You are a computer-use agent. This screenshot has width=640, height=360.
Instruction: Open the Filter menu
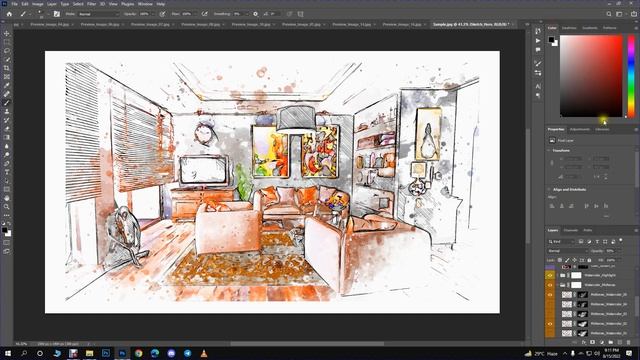91,4
